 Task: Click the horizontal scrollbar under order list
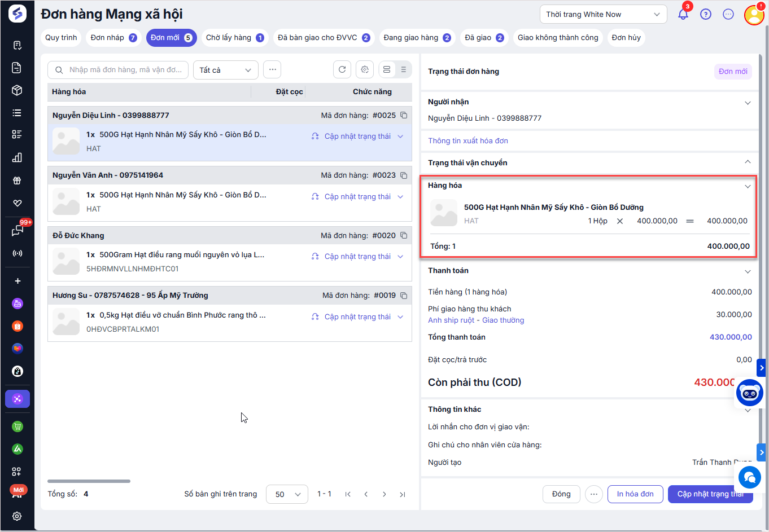pos(89,481)
